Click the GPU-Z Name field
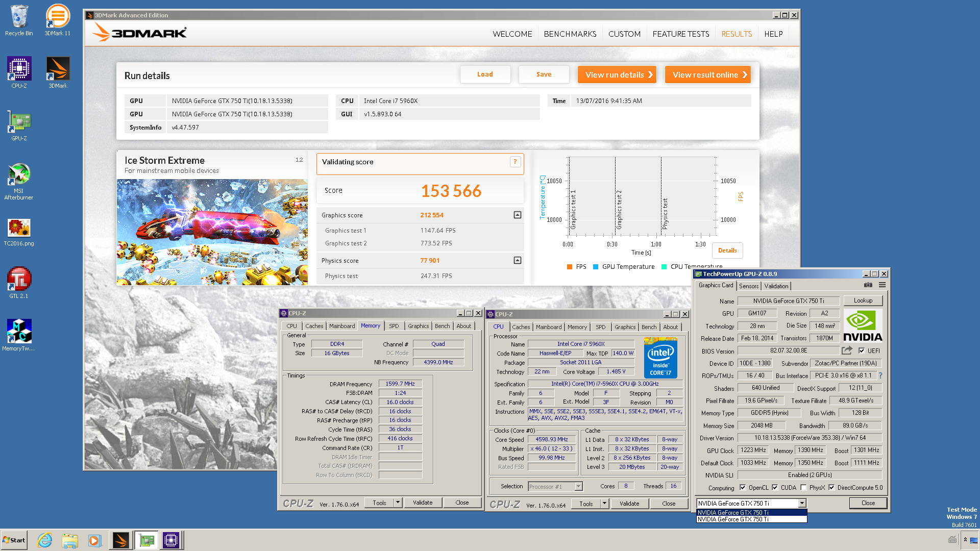The height and width of the screenshot is (551, 980). coord(788,301)
